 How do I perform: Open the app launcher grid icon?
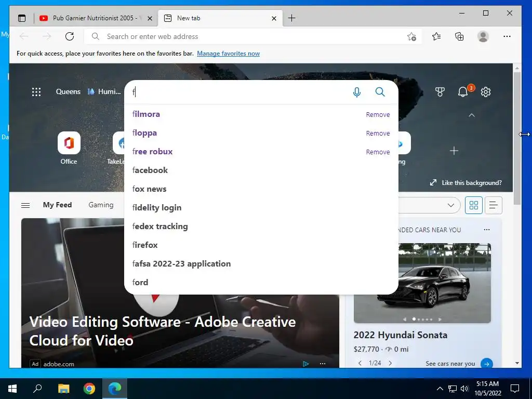(x=36, y=92)
